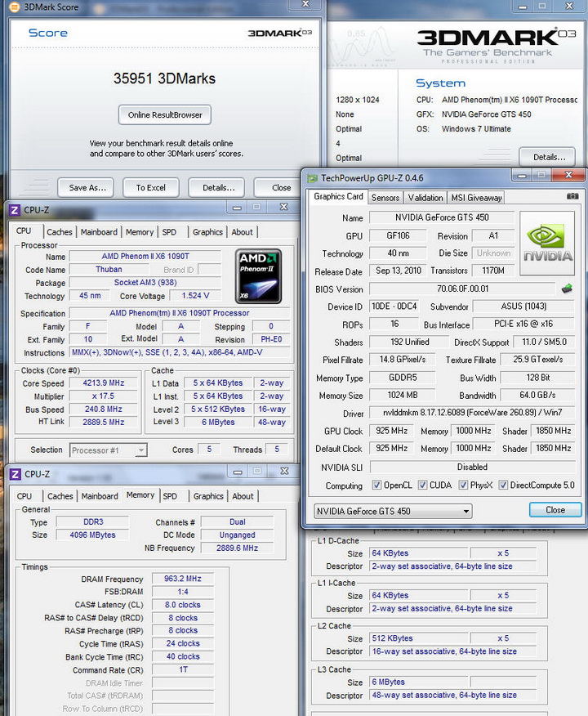Open Mainboard tab in upper CPU-Z window
This screenshot has height=716, width=588.
[99, 232]
